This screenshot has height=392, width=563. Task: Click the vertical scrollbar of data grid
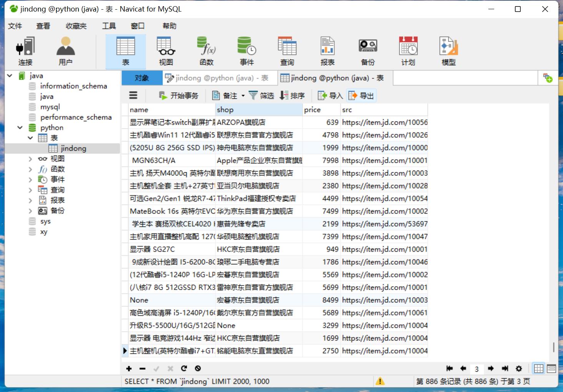click(553, 347)
